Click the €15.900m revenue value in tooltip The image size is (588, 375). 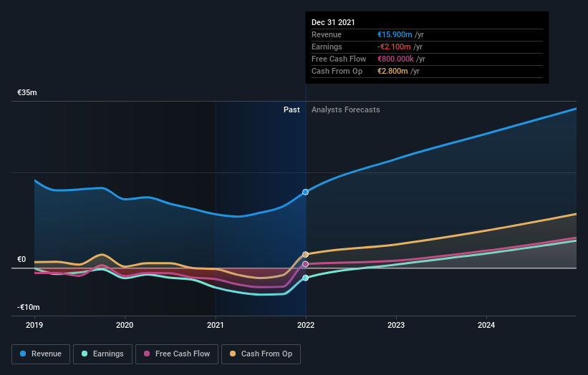395,34
